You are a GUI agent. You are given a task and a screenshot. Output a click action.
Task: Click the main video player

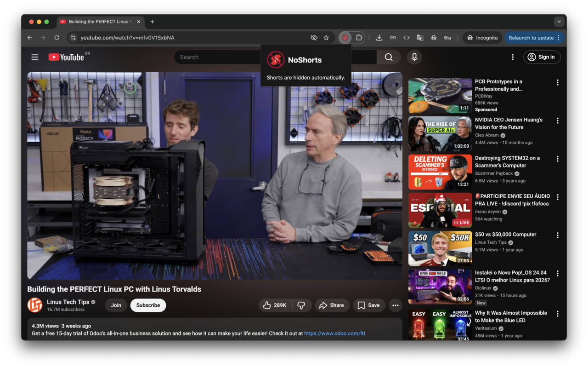215,175
